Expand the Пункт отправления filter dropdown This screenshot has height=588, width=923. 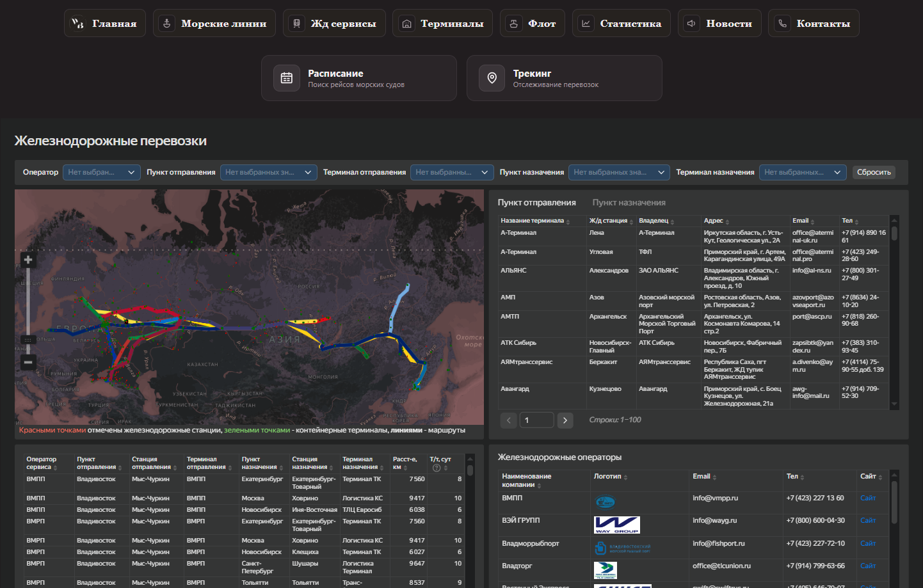click(269, 172)
